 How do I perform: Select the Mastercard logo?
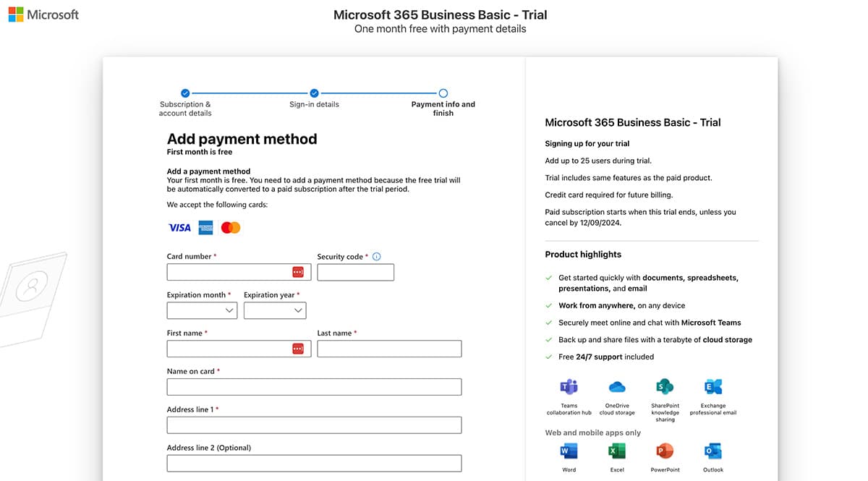point(230,227)
